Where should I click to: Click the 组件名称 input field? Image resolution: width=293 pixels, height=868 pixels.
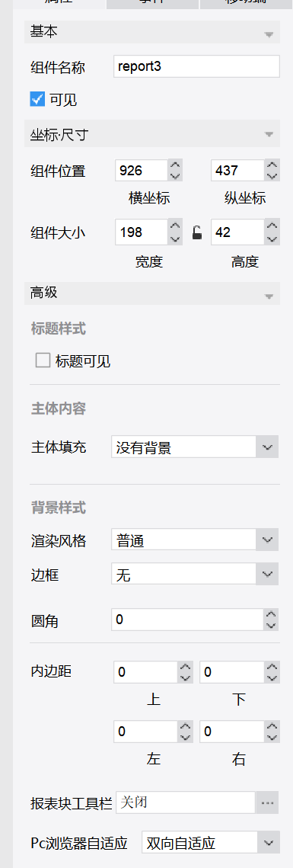(196, 66)
